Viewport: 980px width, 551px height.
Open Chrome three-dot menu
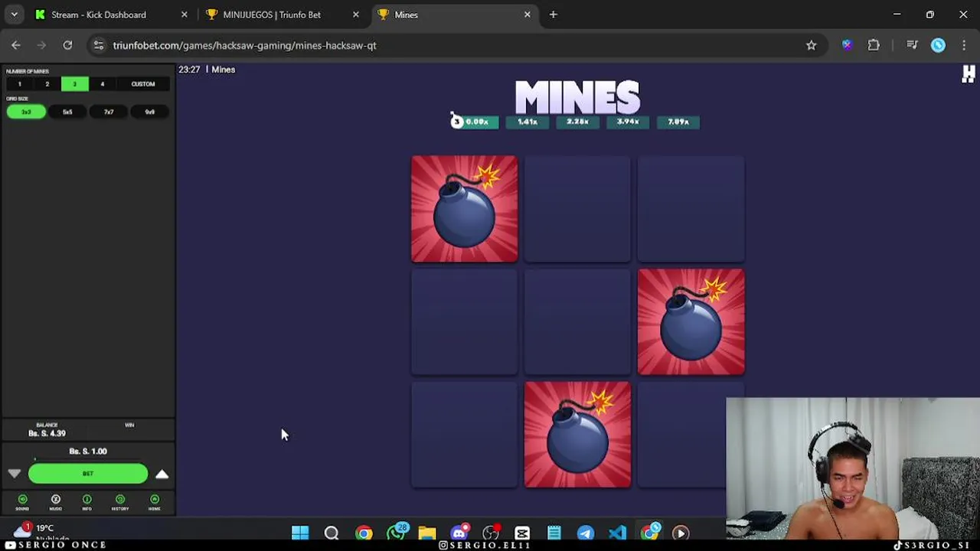pyautogui.click(x=964, y=45)
